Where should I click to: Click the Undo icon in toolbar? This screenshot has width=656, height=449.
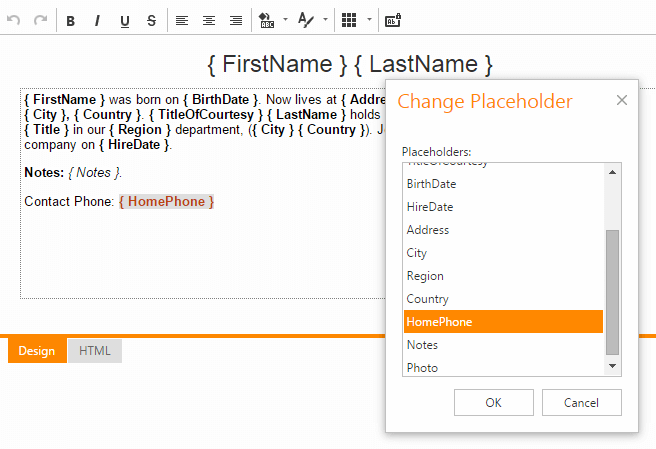(x=14, y=20)
